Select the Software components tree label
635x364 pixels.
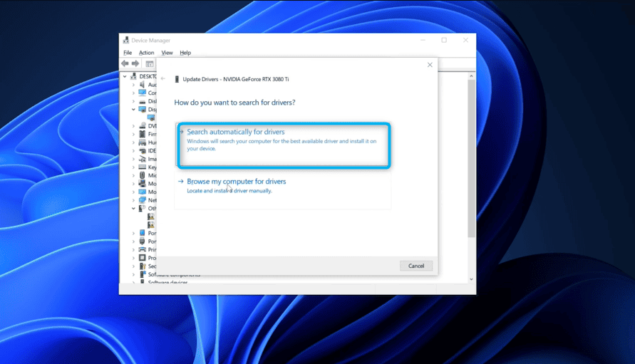pyautogui.click(x=174, y=274)
